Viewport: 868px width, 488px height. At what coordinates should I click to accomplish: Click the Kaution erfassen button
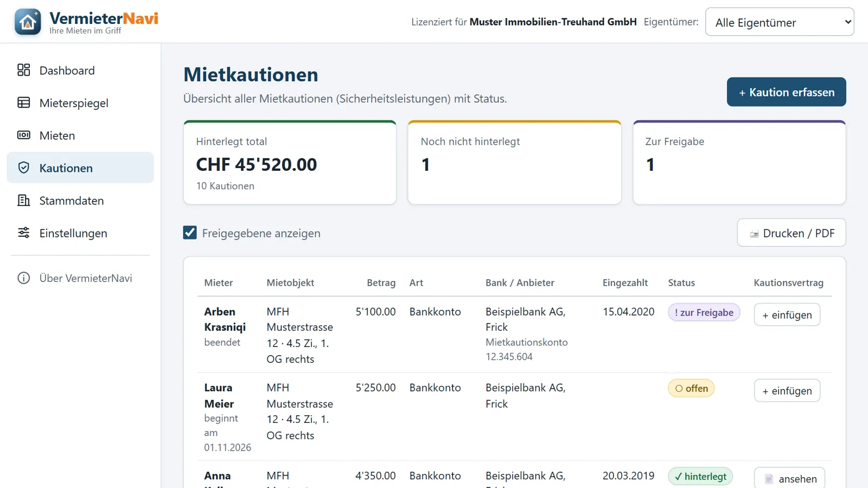(786, 92)
